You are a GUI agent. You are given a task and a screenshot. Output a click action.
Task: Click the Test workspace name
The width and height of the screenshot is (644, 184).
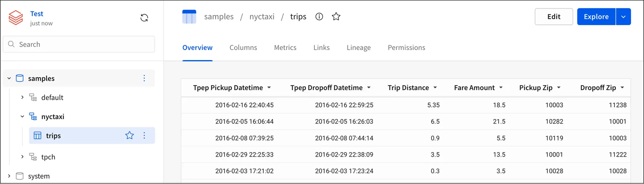pos(37,14)
